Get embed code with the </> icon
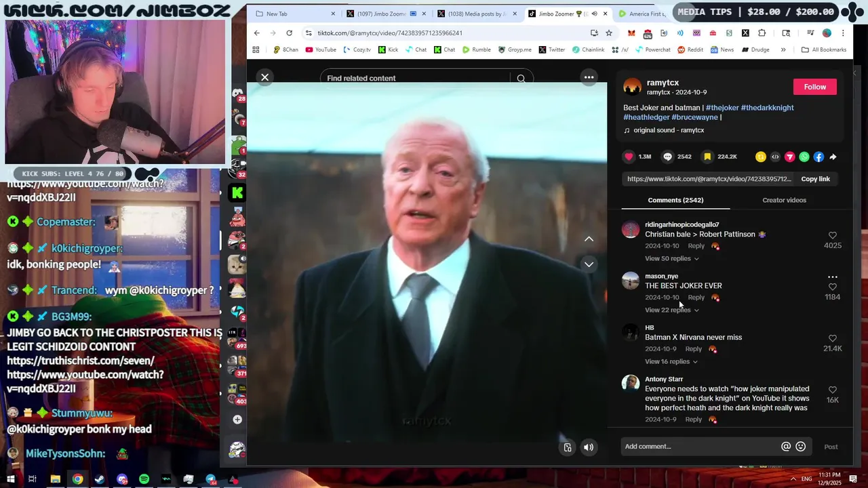The width and height of the screenshot is (868, 488). [775, 157]
